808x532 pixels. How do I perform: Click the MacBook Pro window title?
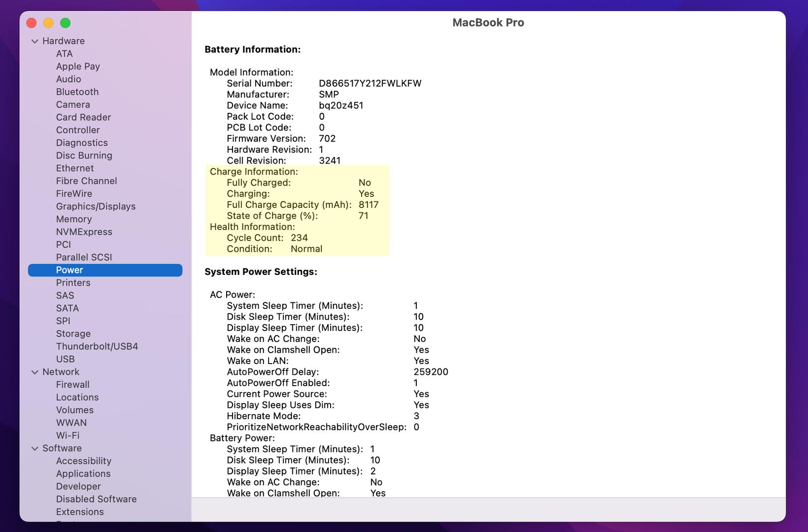tap(488, 23)
